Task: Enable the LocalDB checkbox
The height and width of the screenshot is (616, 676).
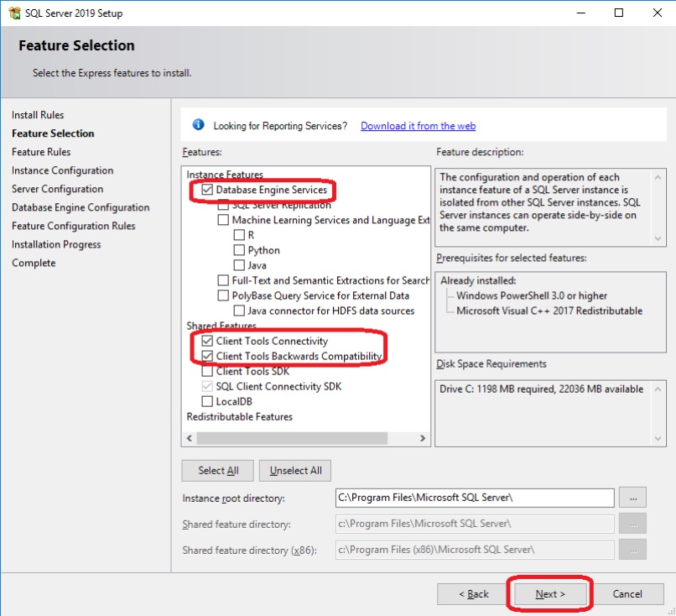Action: (207, 402)
